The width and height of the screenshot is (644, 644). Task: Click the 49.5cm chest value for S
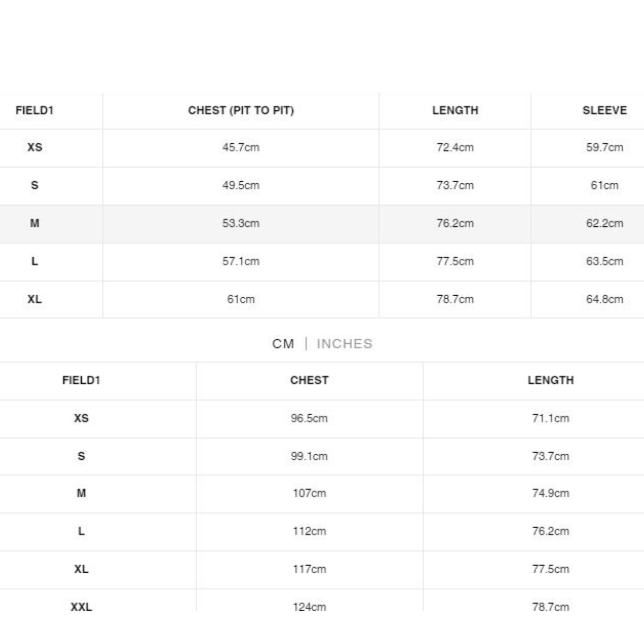tap(241, 185)
